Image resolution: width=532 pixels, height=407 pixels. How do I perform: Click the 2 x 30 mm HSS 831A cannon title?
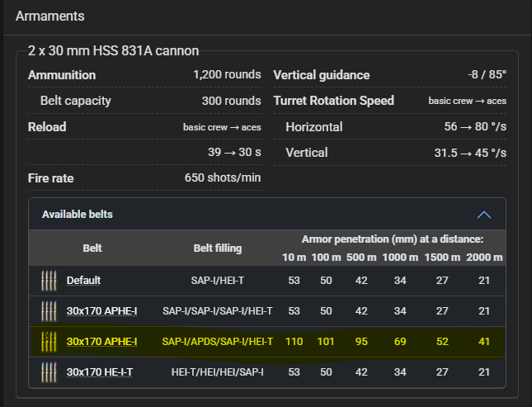pos(113,50)
